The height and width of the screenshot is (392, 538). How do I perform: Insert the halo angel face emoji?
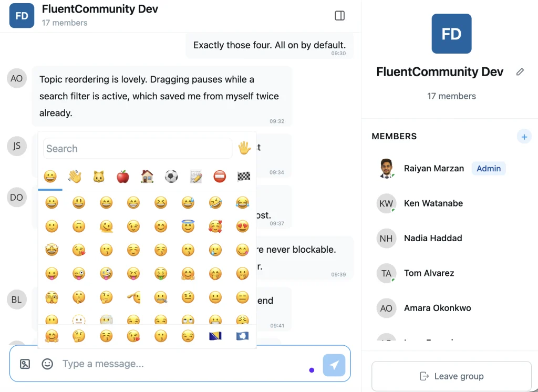pyautogui.click(x=188, y=226)
